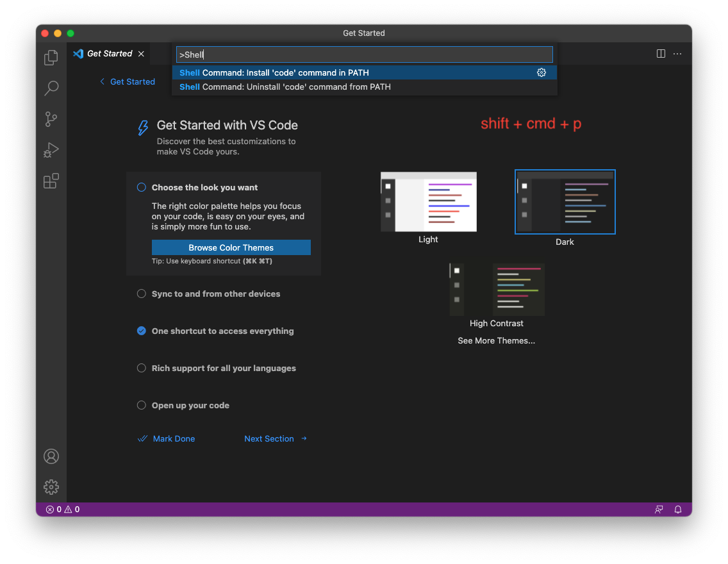This screenshot has width=728, height=564.
Task: Go back via the Get Started breadcrumb link
Action: pos(128,81)
